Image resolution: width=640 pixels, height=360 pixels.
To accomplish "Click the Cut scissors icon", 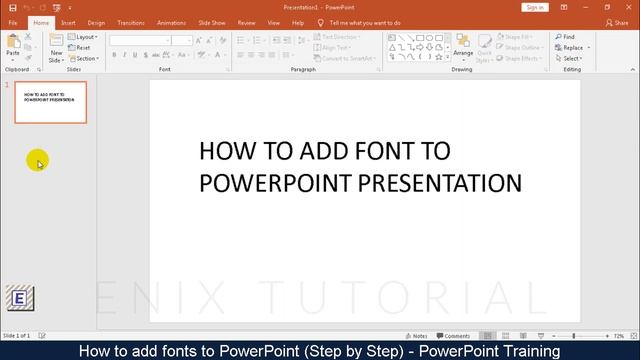I will click(28, 37).
